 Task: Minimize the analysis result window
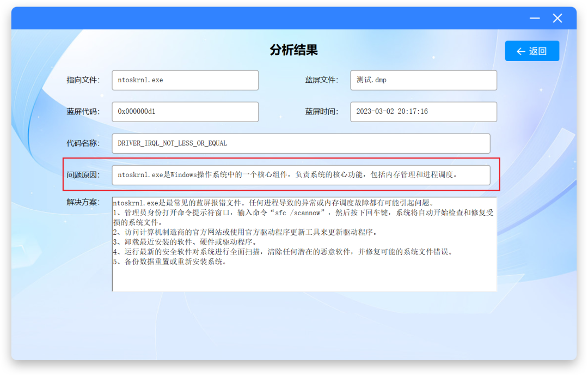click(x=535, y=18)
